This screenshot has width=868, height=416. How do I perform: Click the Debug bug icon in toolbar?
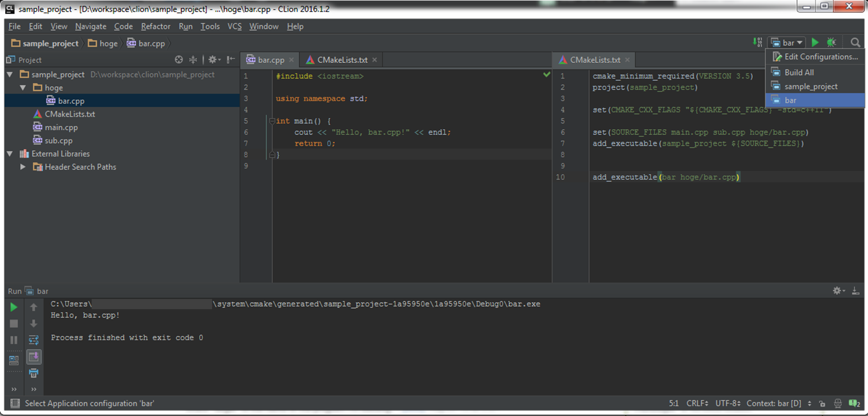pos(831,43)
